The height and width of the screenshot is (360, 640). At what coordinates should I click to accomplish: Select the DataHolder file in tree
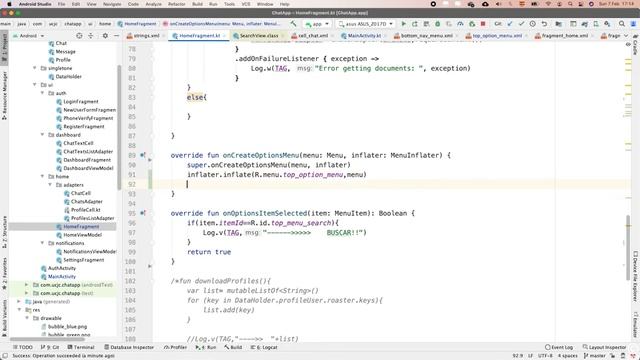68,77
